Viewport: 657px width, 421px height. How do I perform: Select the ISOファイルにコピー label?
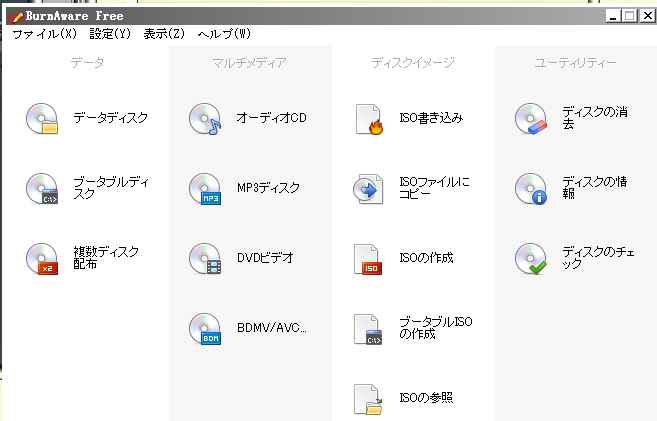pos(435,188)
